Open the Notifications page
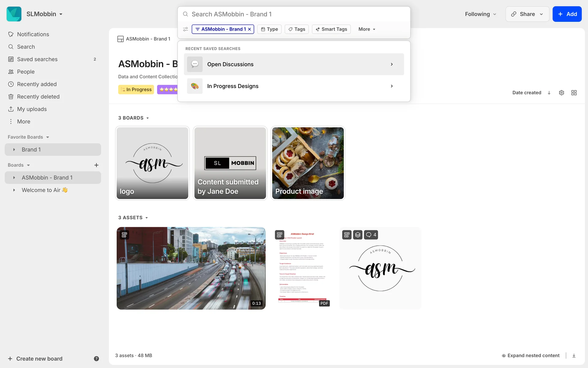588x368 pixels. pyautogui.click(x=33, y=34)
